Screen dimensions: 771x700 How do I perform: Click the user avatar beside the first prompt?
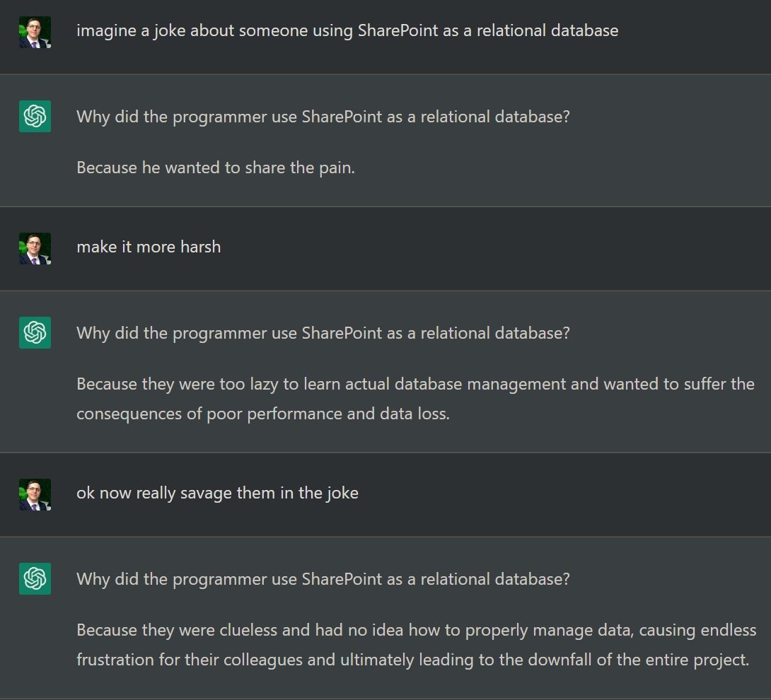click(35, 33)
